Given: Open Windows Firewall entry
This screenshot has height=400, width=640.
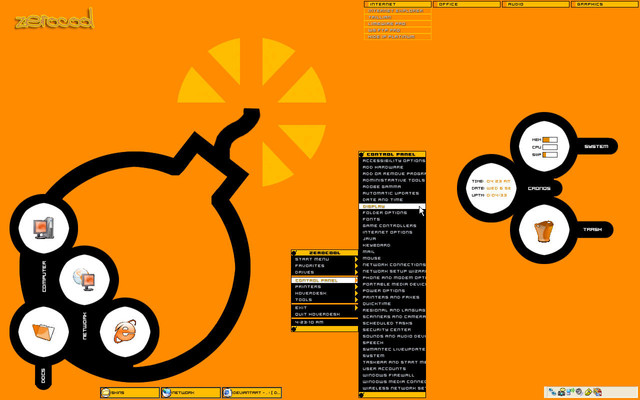Looking at the screenshot, I should [392, 375].
